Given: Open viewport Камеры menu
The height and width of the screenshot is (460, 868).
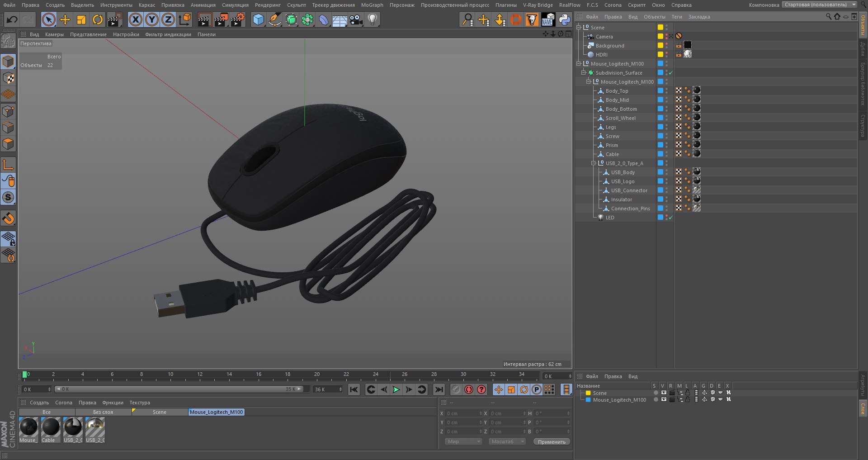Looking at the screenshot, I should coord(54,34).
